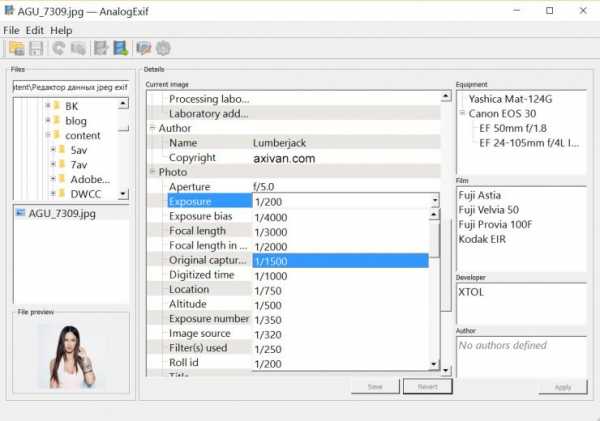
Task: Click the Apply button
Action: 563,387
